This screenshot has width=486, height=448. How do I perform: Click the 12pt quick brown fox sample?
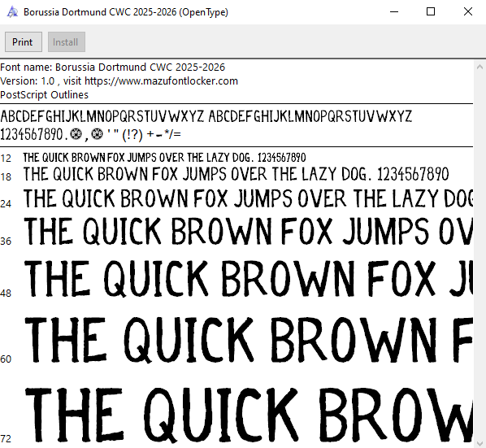[x=165, y=158]
